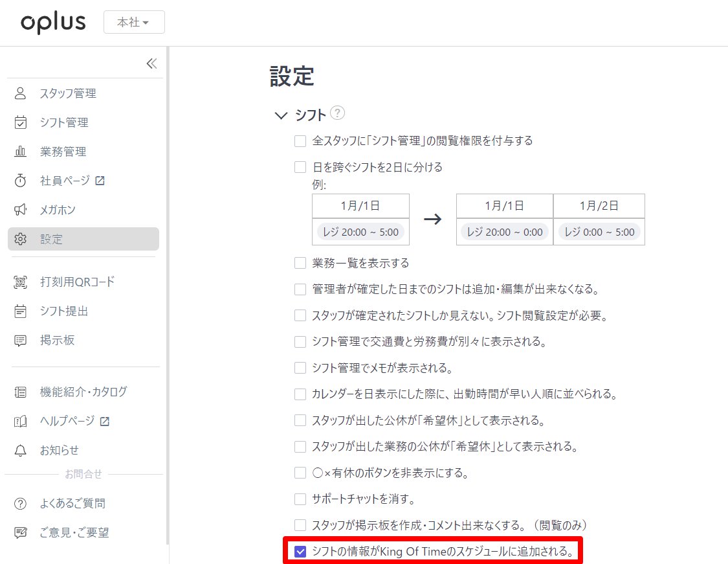The width and height of the screenshot is (728, 564).
Task: Check 管理者が確定した日までのシフト option
Action: (x=300, y=290)
